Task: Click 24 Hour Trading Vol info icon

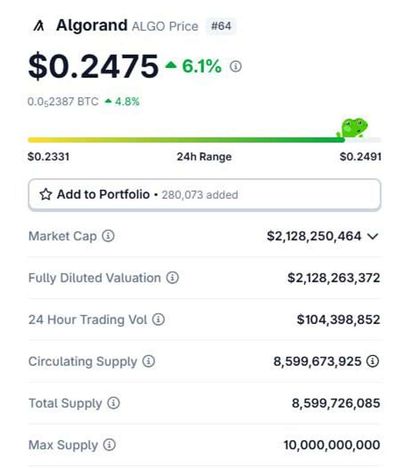Action: coord(158,319)
